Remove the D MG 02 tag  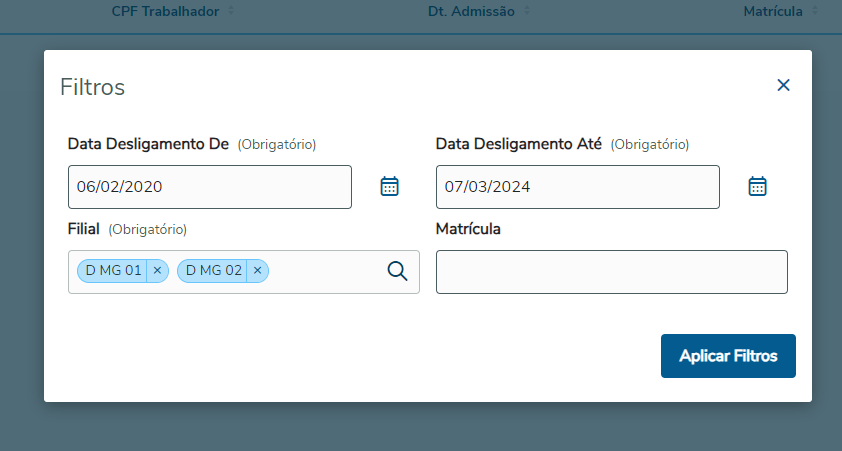tap(257, 270)
